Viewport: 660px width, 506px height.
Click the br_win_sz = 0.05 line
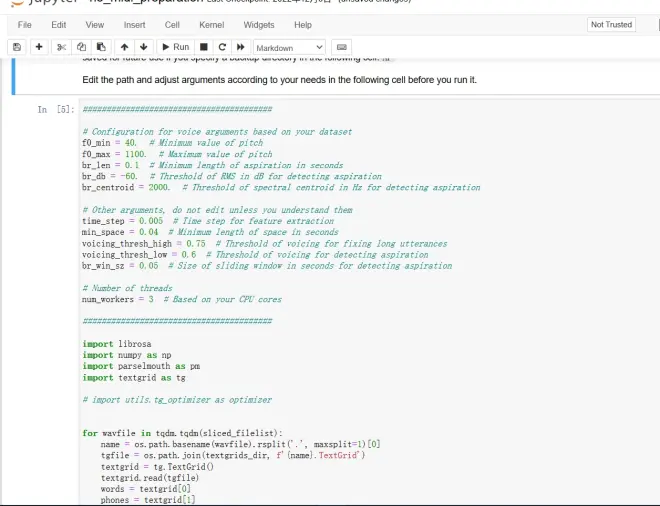pyautogui.click(x=267, y=266)
